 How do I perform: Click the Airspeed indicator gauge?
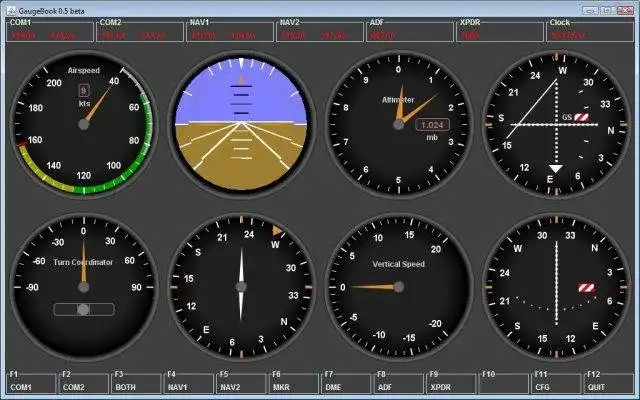pos(84,124)
